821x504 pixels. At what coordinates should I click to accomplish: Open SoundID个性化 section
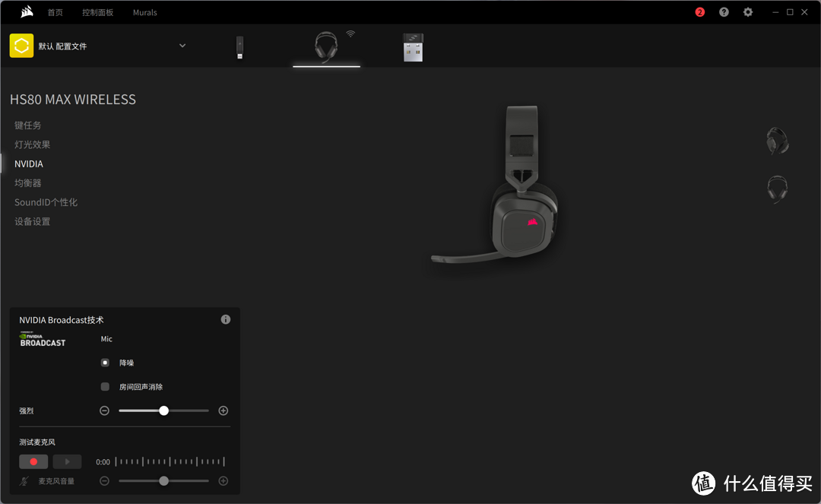(x=46, y=202)
